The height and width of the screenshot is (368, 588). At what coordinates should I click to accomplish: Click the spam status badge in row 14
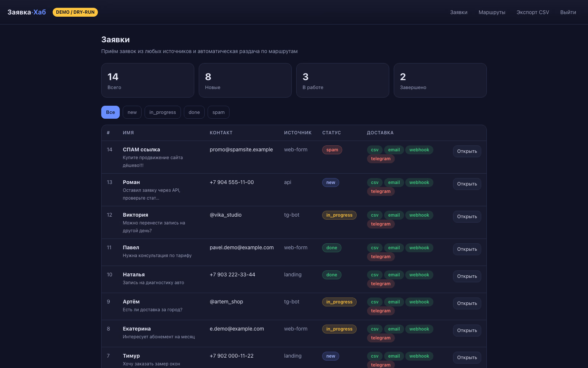tap(332, 150)
